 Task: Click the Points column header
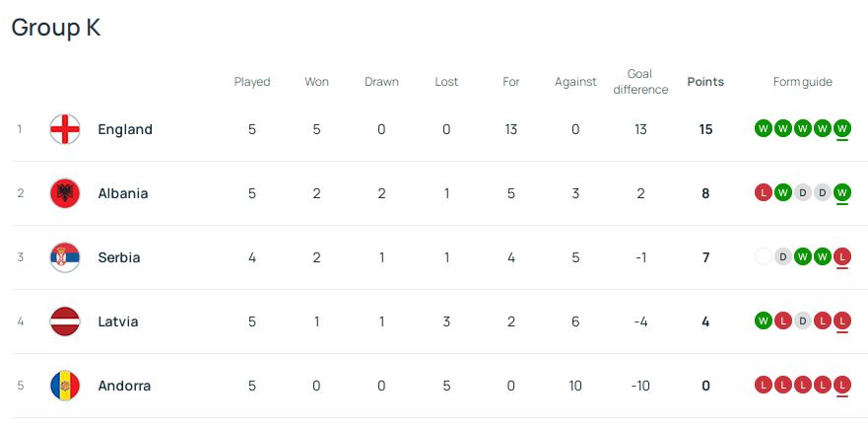(x=705, y=82)
